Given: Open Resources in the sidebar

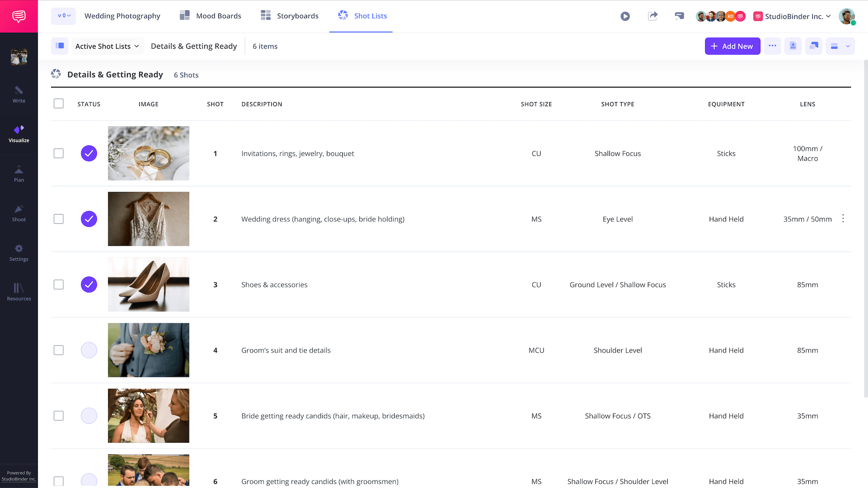Looking at the screenshot, I should pos(19,292).
